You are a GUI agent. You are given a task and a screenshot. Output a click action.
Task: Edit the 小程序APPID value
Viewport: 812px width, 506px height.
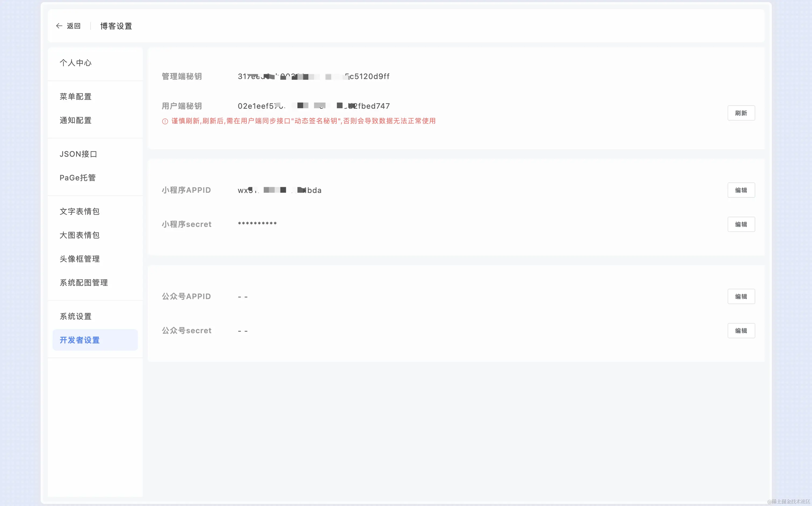[741, 190]
